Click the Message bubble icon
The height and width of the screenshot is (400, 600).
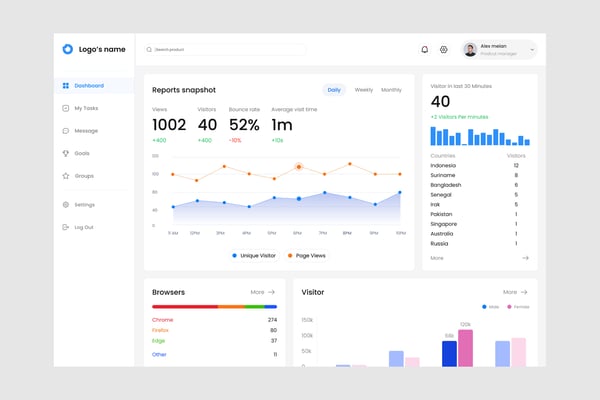tap(66, 131)
